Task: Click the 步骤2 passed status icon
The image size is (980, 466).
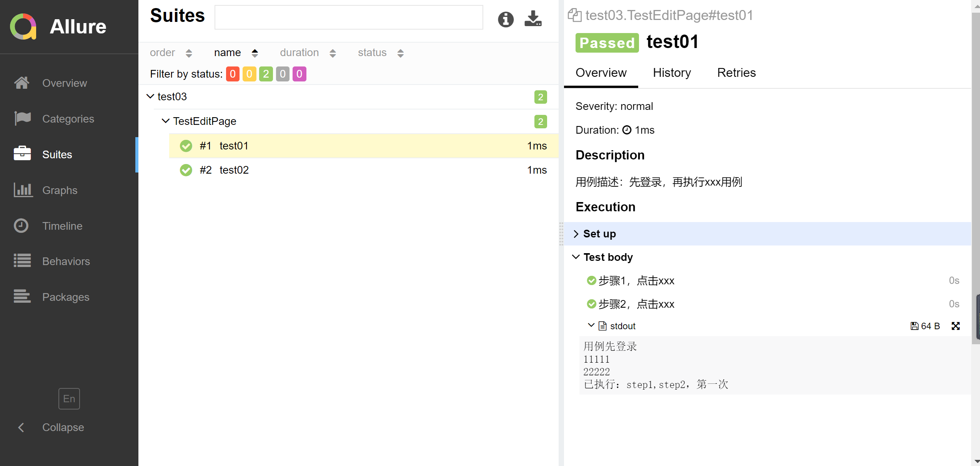Action: [591, 304]
